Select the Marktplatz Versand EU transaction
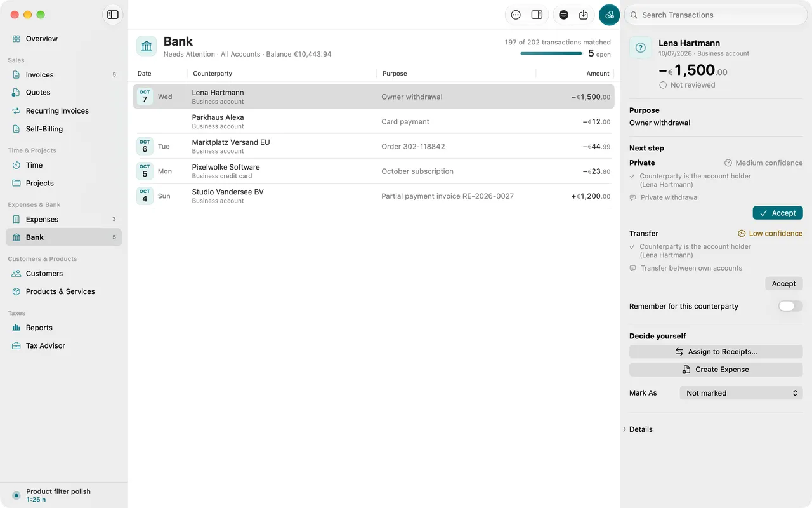812x508 pixels. (x=374, y=146)
